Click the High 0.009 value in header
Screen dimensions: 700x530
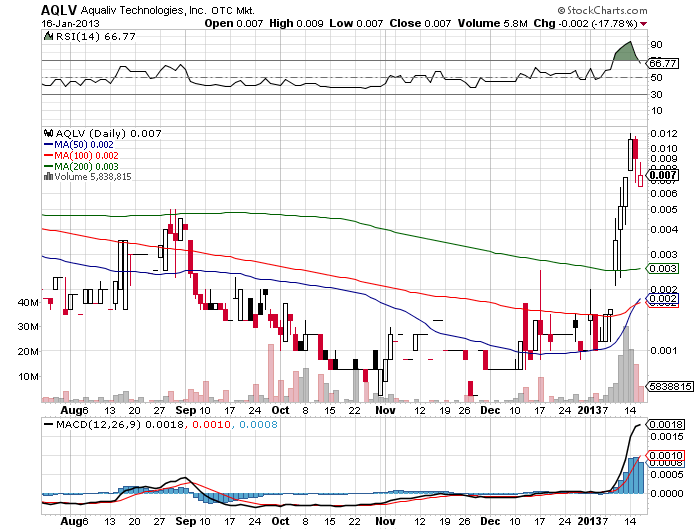point(296,23)
